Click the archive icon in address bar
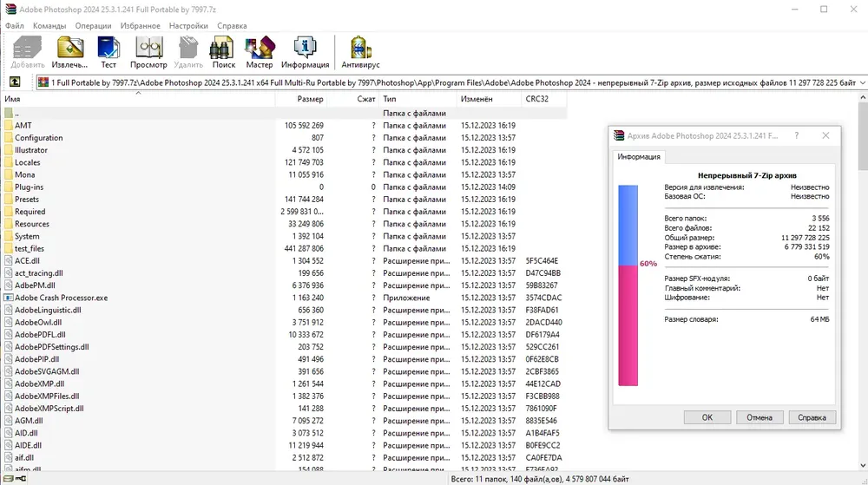The width and height of the screenshot is (868, 485). (x=43, y=82)
